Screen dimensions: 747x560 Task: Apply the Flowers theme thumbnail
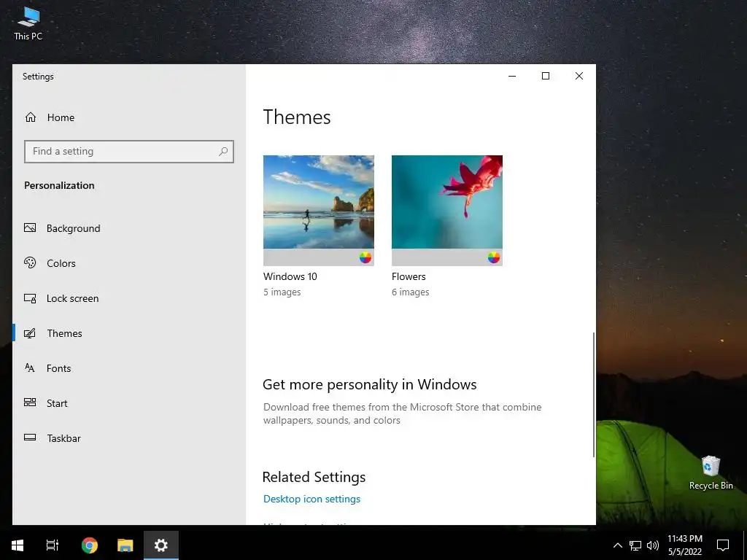(447, 210)
